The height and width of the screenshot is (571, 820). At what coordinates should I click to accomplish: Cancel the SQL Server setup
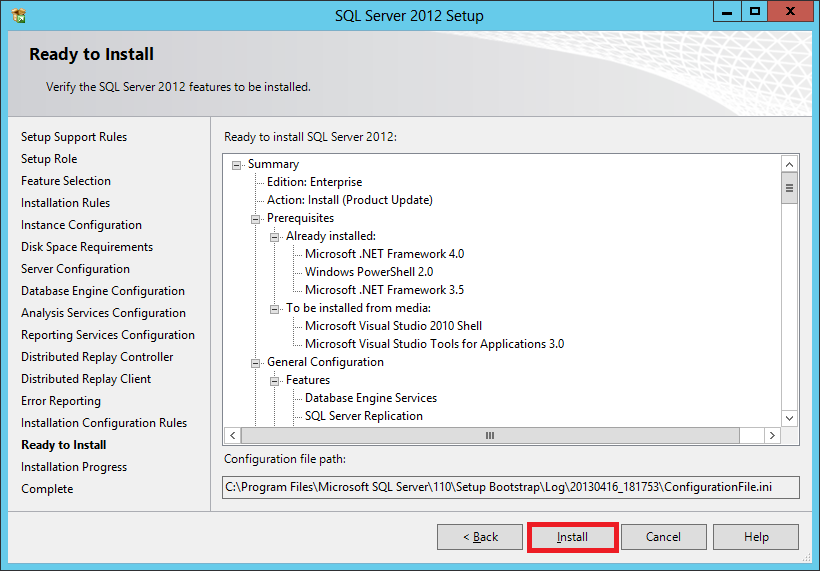coord(663,537)
